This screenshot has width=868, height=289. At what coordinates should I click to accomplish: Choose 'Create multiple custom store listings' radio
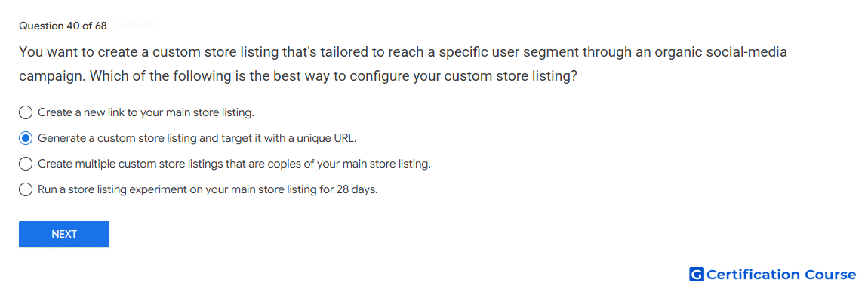(x=26, y=164)
